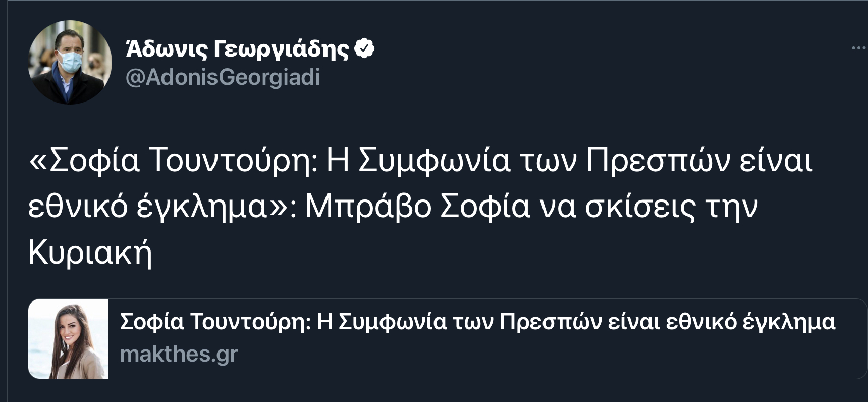This screenshot has height=402, width=868.
Task: Click the word Κυριακή in the tweet
Action: click(x=90, y=252)
